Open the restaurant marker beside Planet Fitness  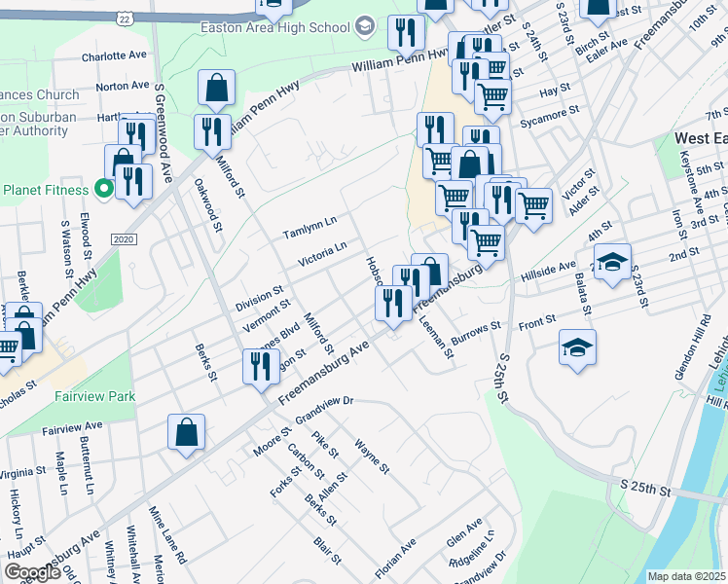pyautogui.click(x=133, y=184)
